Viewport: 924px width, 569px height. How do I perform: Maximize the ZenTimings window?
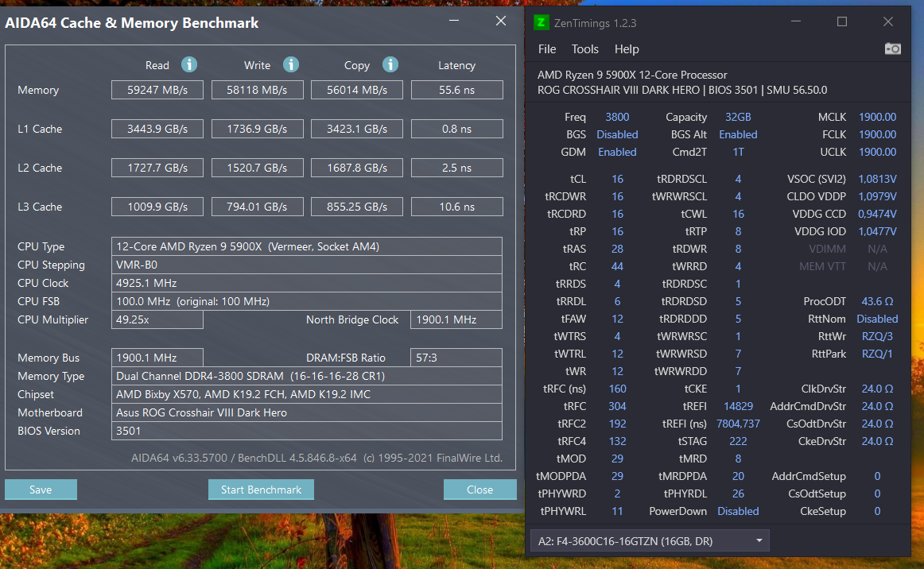coord(842,21)
